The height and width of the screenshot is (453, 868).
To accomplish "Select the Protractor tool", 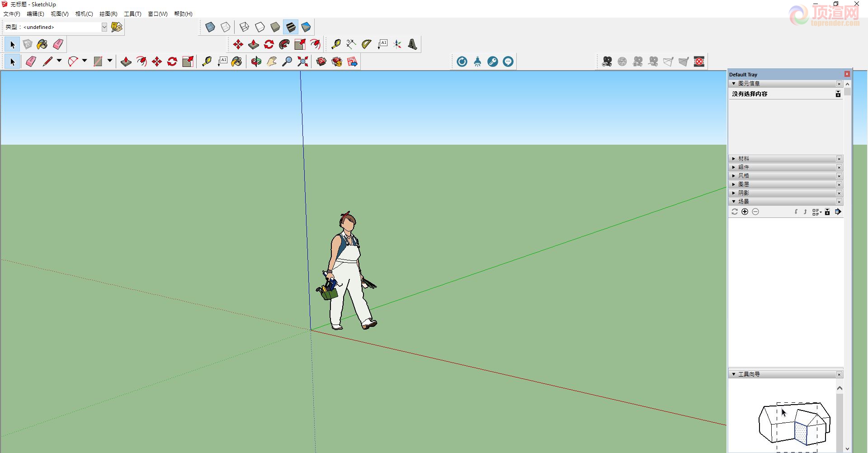I will click(x=367, y=44).
